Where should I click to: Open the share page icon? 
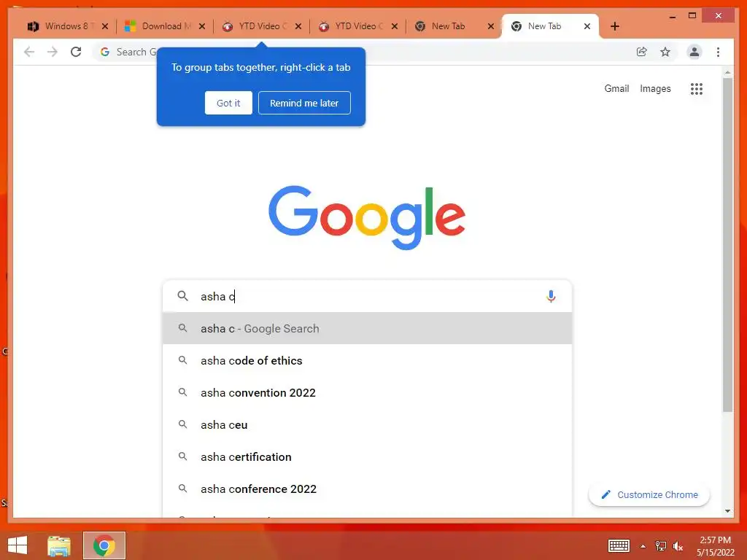coord(642,52)
